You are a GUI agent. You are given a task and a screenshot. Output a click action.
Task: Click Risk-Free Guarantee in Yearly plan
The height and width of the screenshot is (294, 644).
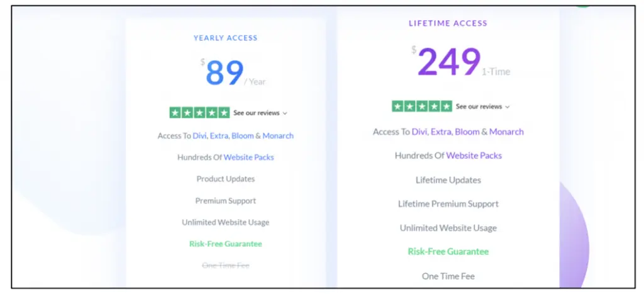225,244
